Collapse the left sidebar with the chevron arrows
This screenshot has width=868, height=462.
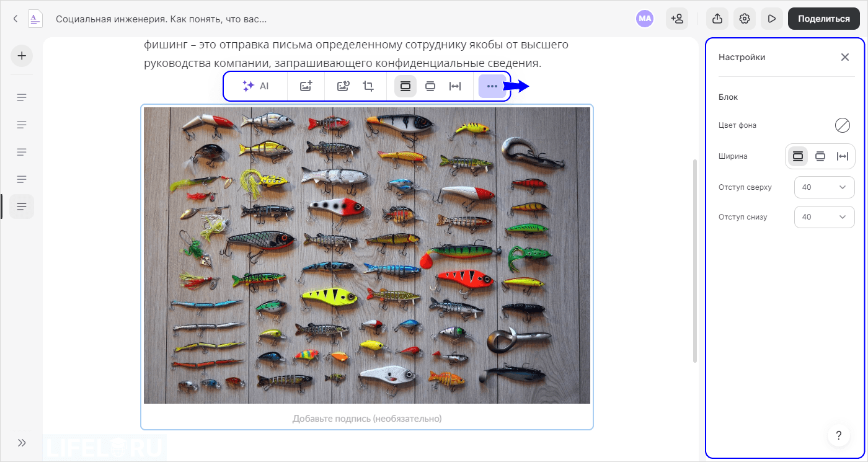tap(22, 443)
